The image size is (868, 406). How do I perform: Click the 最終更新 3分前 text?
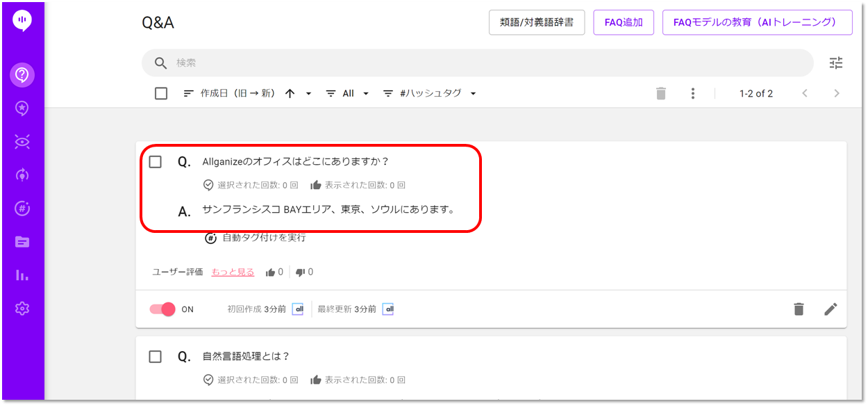pyautogui.click(x=347, y=309)
